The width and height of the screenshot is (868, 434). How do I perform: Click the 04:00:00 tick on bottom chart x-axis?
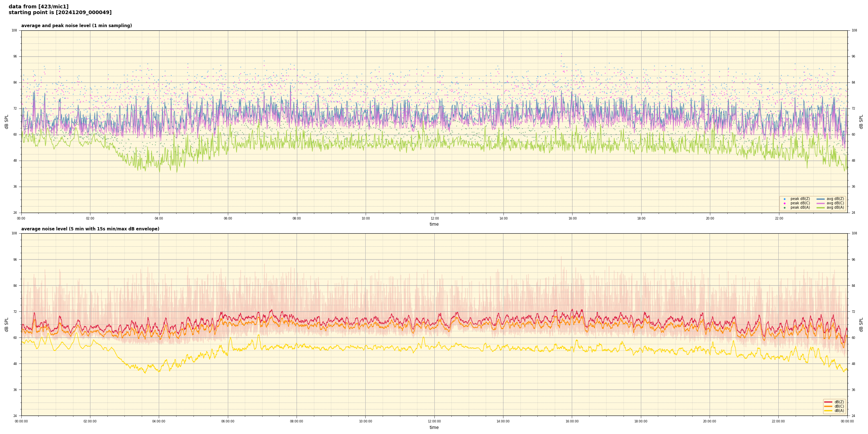(159, 421)
